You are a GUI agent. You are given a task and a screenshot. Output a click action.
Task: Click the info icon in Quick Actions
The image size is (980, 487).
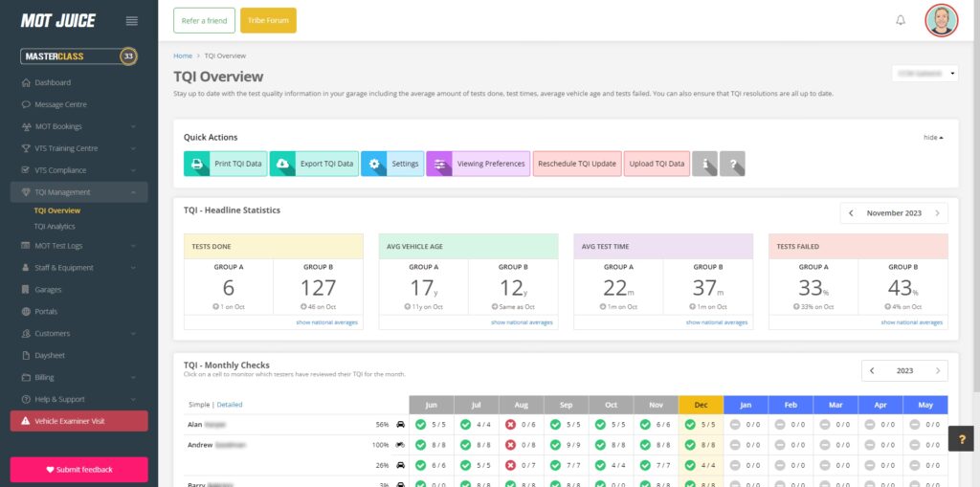tap(704, 164)
